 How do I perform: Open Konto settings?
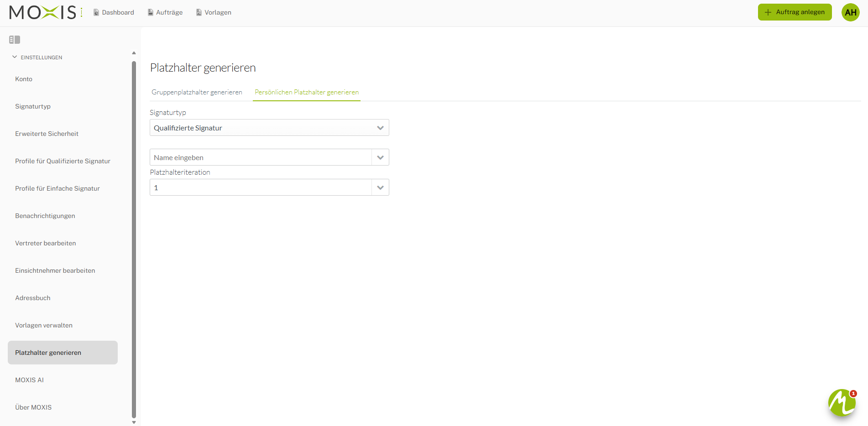63,79
